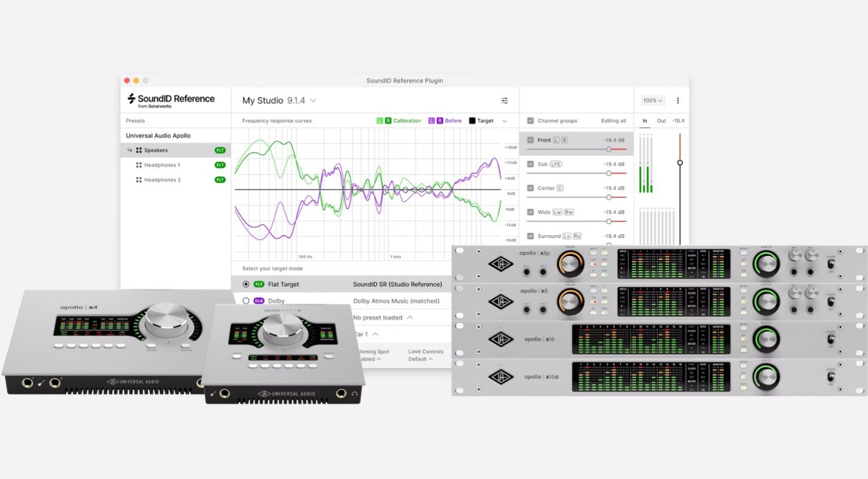
Task: Collapse the No preset loaded section
Action: coord(411,317)
